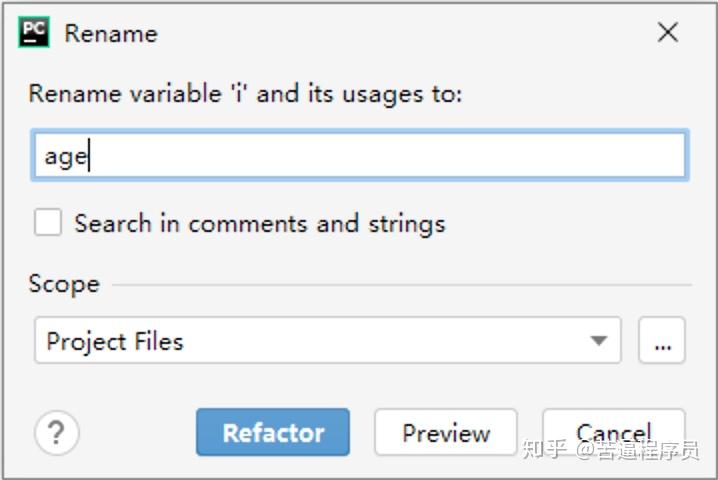Viewport: 718px width, 480px height.
Task: Click the empty title bar area right of 'Rename'
Action: [x=400, y=33]
